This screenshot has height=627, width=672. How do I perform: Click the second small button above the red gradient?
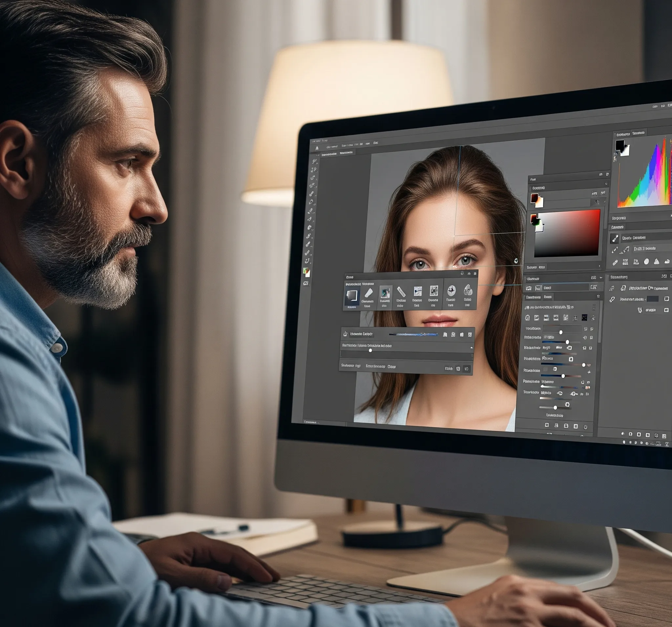tap(603, 193)
